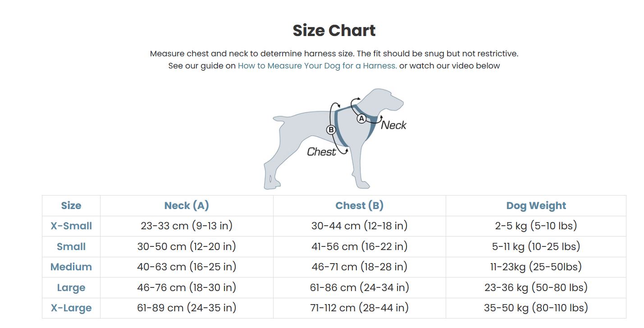This screenshot has width=644, height=328.
Task: Open the How to Measure Your Dog link
Action: click(317, 66)
